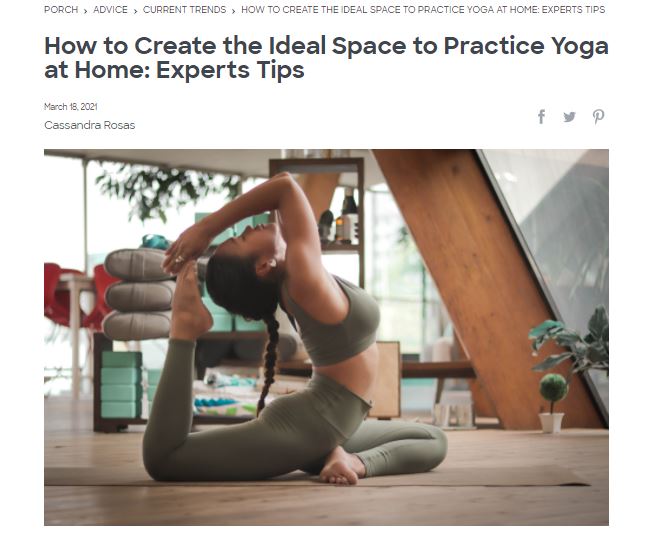
Task: Click the chevron after PORCH breadcrumb
Action: (x=85, y=11)
